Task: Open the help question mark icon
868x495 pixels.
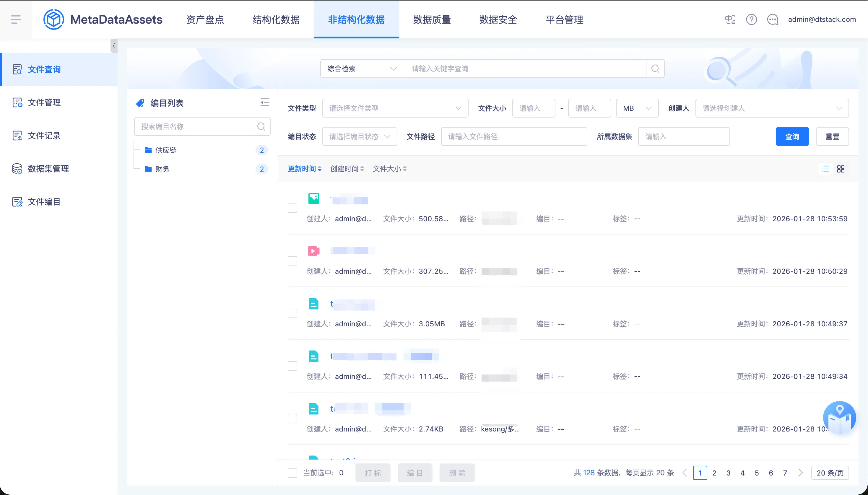Action: (751, 19)
